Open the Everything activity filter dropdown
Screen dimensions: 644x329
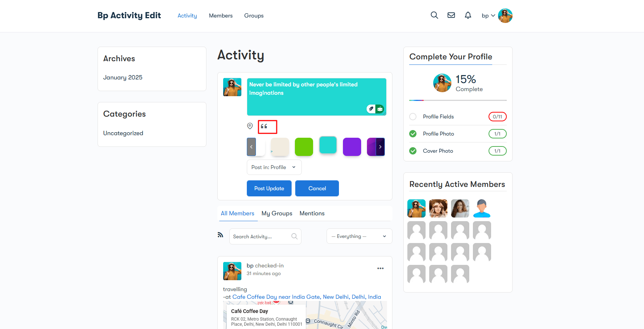click(359, 236)
